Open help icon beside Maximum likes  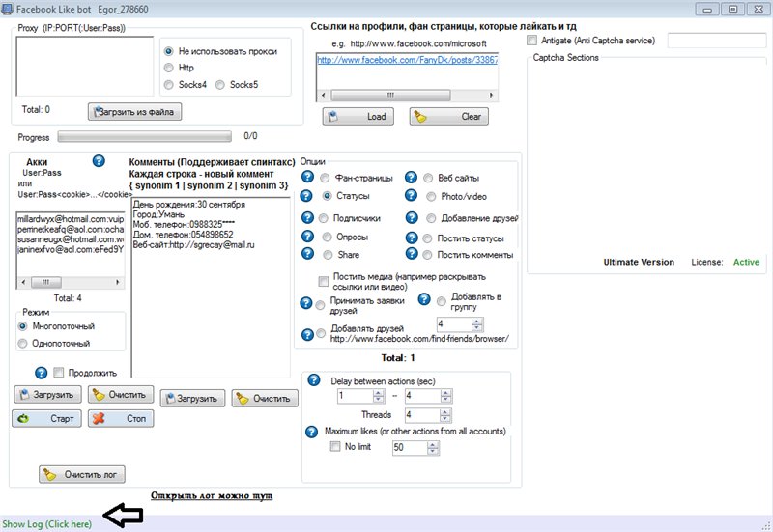pos(311,432)
